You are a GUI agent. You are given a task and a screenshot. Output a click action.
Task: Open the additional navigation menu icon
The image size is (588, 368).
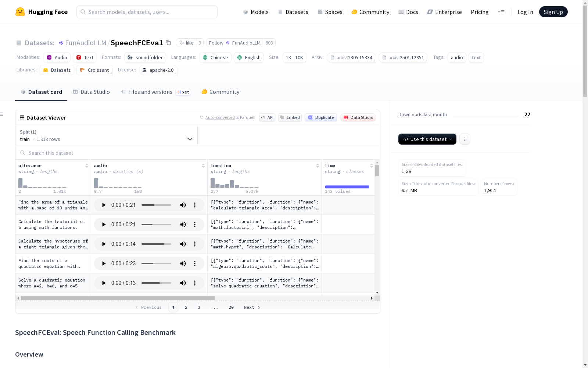click(x=501, y=12)
